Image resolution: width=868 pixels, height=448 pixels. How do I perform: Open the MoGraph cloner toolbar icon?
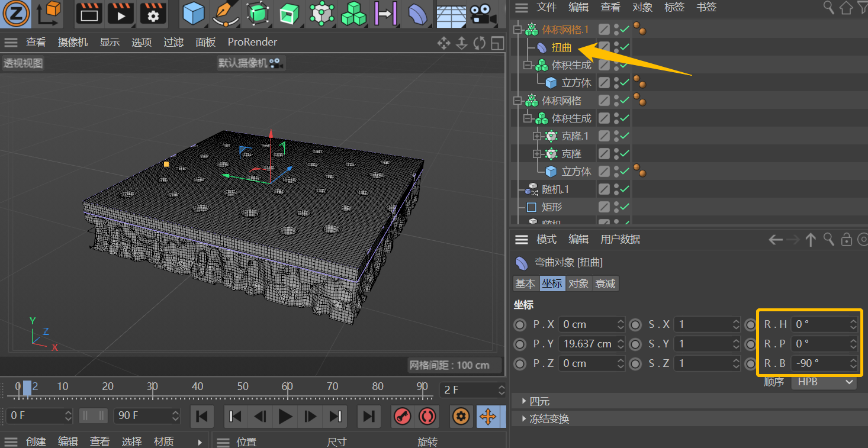tap(322, 13)
